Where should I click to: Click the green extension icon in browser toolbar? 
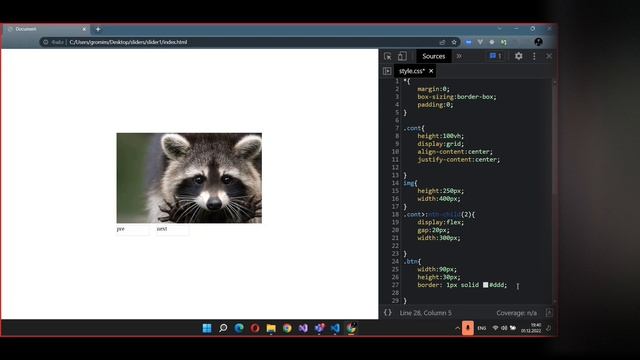pyautogui.click(x=504, y=42)
